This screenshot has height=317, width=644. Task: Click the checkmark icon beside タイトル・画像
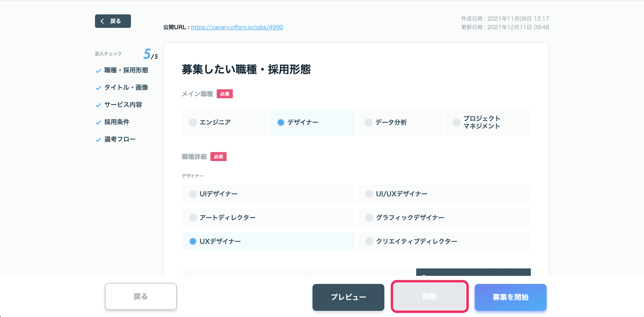tap(99, 88)
